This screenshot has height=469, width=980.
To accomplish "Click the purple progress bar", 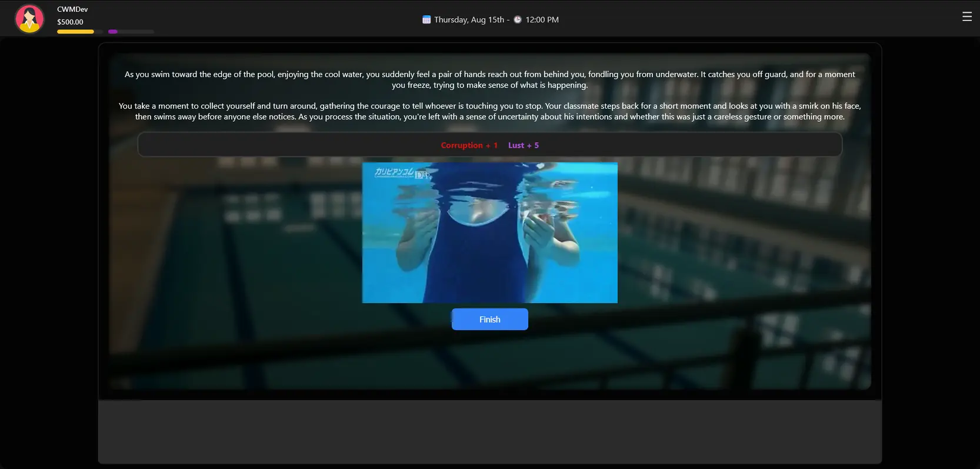I will click(x=113, y=32).
